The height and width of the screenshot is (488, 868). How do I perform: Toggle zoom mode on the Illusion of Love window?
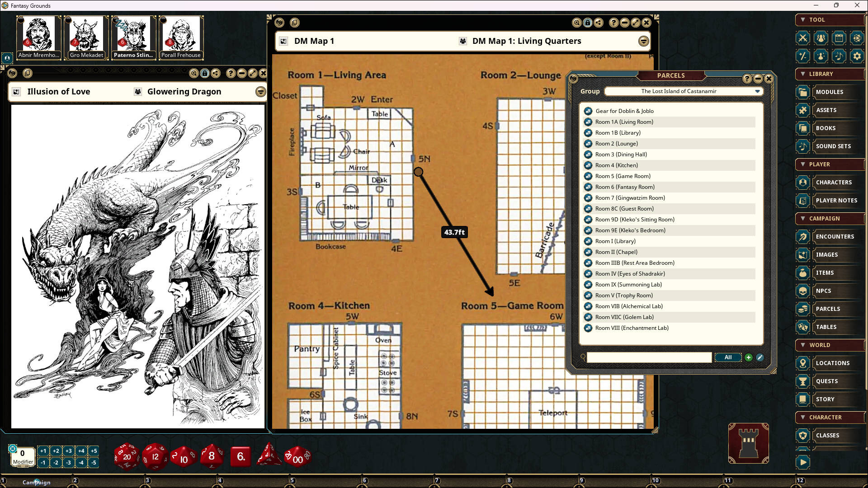tap(193, 73)
